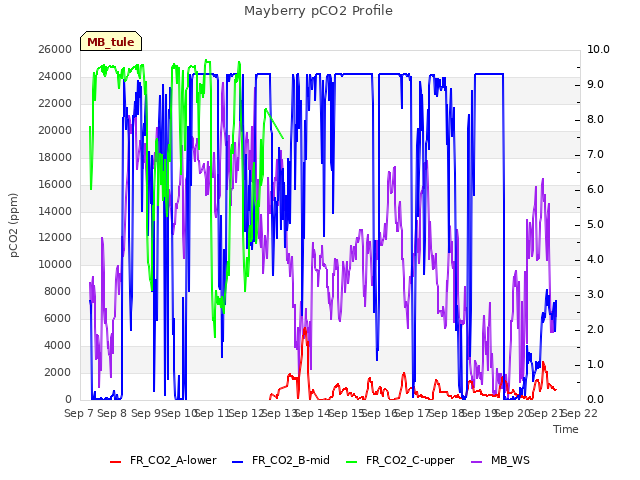The width and height of the screenshot is (640, 480).
Task: Select the FR_CO2_B-mid legend entry
Action: pos(281,460)
